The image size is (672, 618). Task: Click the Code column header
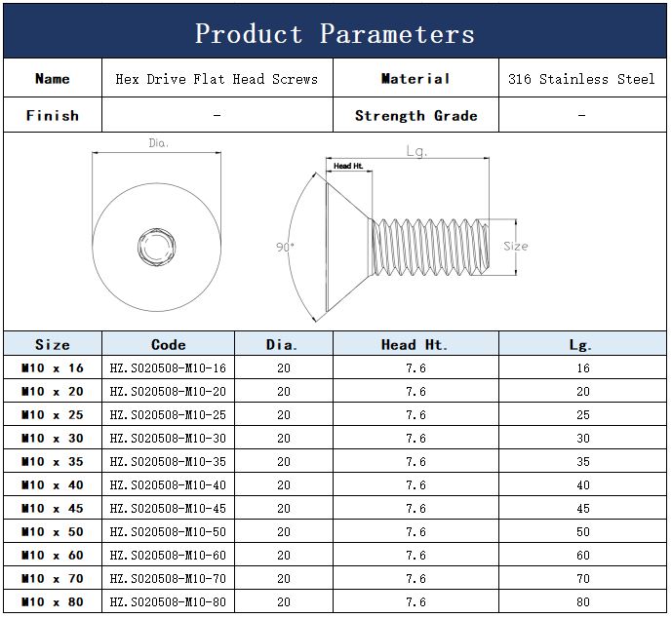pos(169,344)
